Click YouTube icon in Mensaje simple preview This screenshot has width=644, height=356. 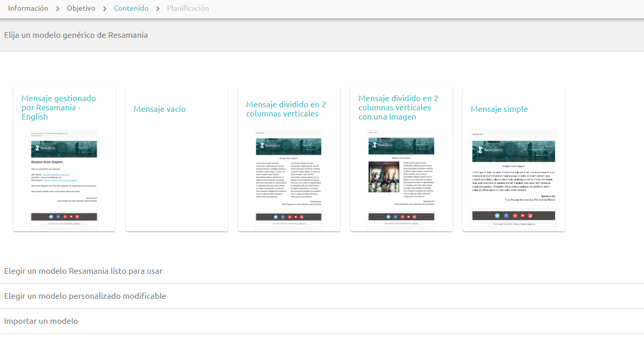522,216
